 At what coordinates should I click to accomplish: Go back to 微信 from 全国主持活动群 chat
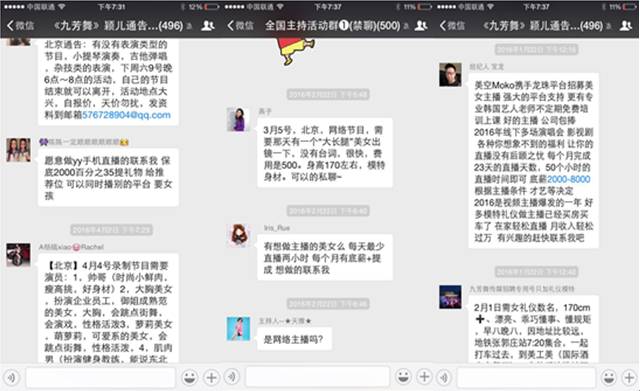coord(240,26)
